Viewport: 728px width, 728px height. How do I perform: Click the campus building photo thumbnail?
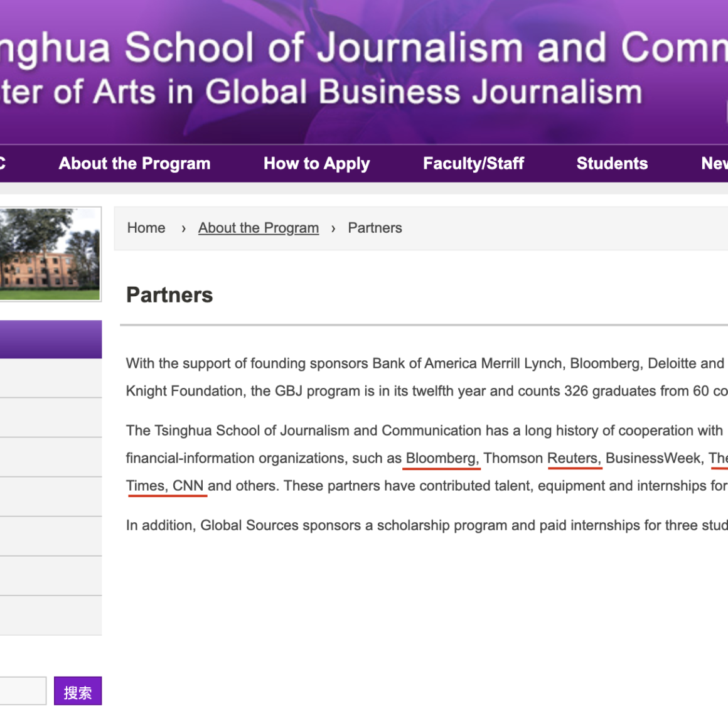[x=50, y=254]
